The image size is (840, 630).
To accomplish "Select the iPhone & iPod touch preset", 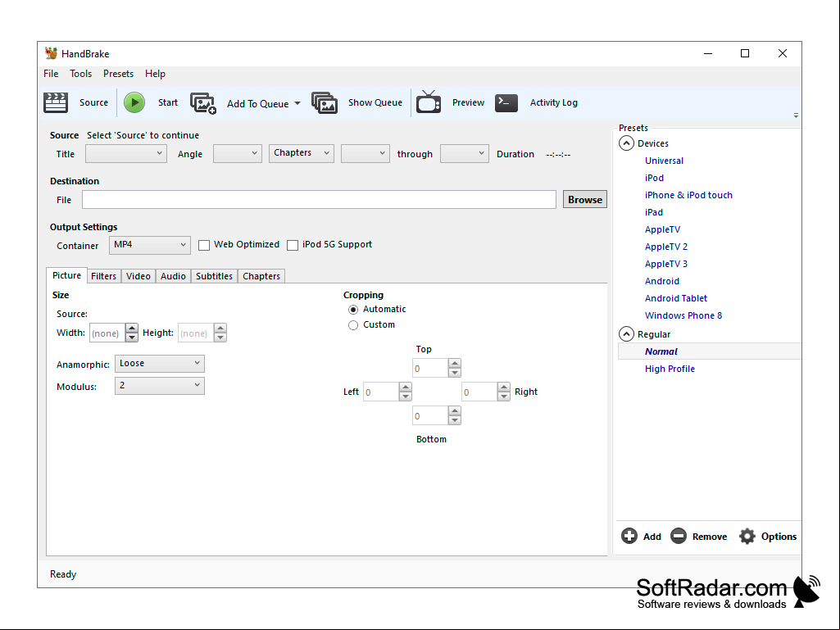I will click(x=688, y=195).
